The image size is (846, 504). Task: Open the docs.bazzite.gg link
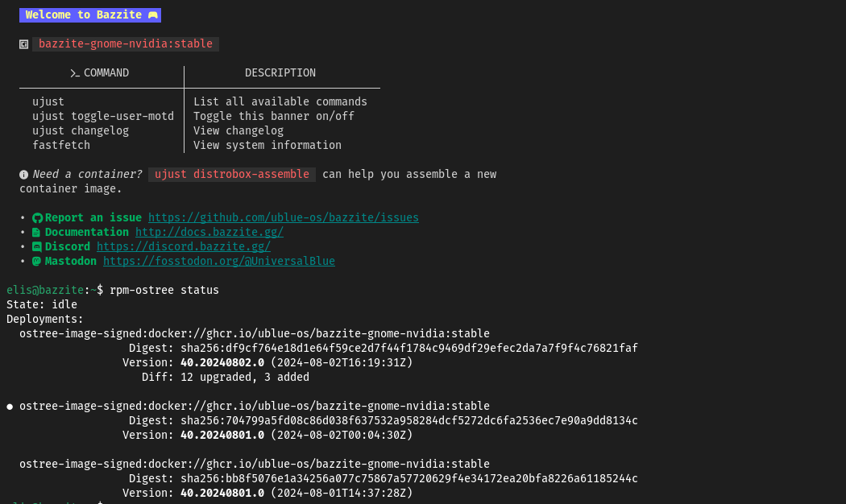209,233
